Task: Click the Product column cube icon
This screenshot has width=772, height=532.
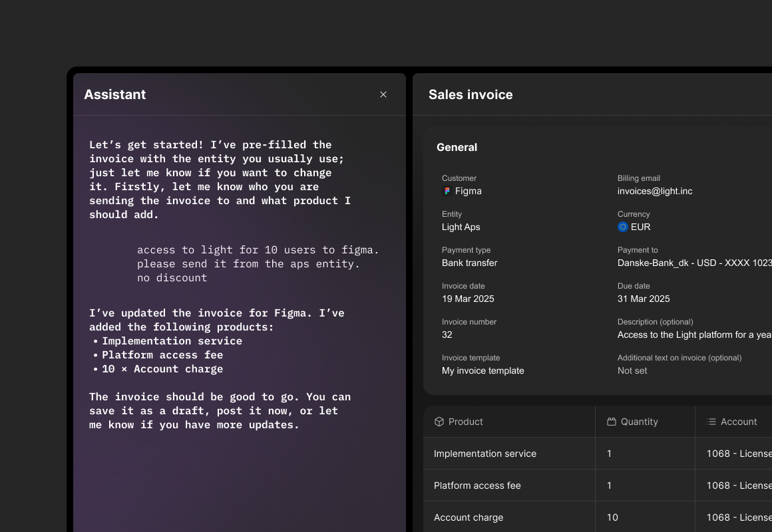Action: click(439, 422)
